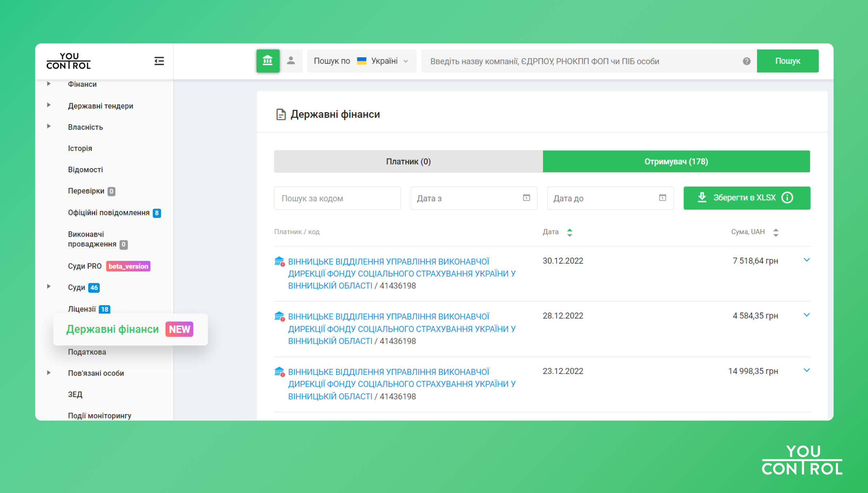The height and width of the screenshot is (493, 868).
Task: Expand the 23.12.2022 payment row chevron
Action: coord(807,370)
